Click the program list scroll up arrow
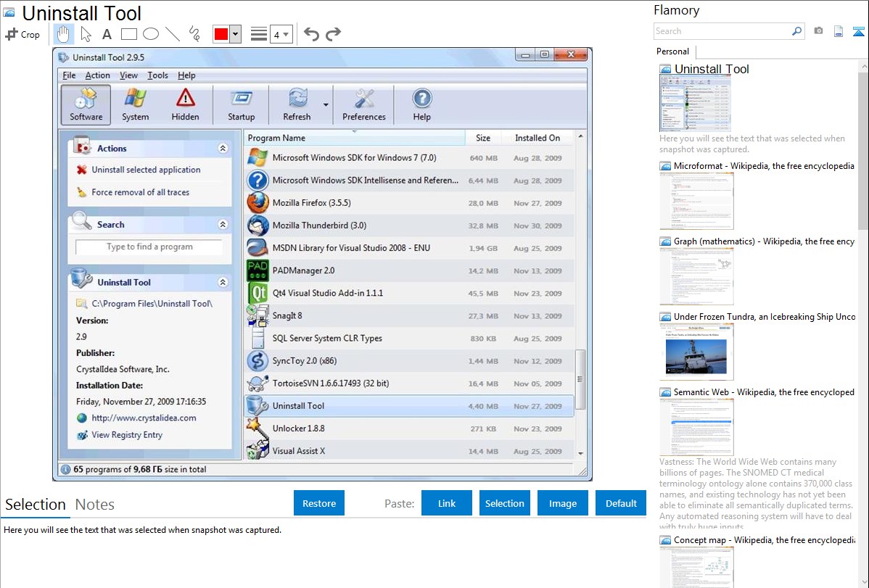Image resolution: width=869 pixels, height=588 pixels. pyautogui.click(x=580, y=136)
